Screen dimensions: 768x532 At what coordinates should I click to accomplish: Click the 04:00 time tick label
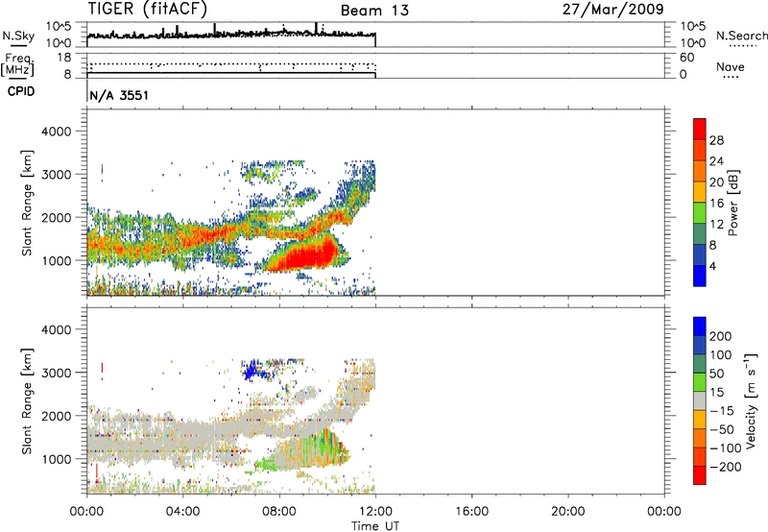[x=182, y=512]
